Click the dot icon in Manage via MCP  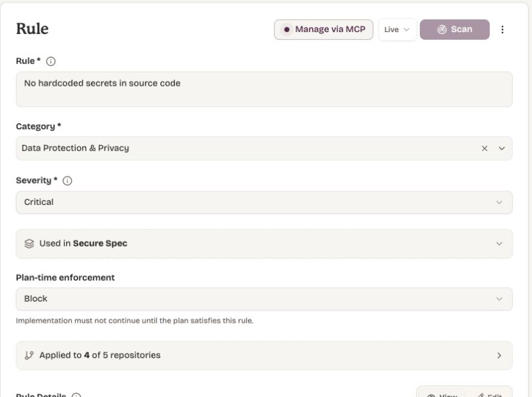[287, 29]
